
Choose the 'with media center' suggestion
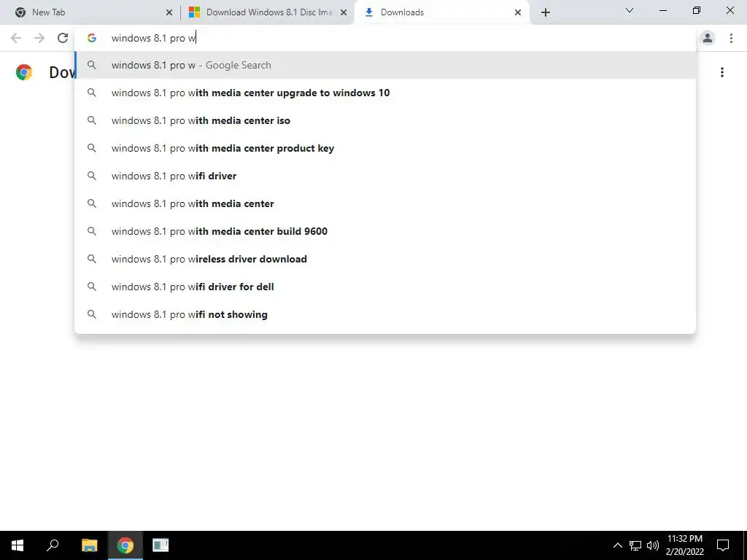(385, 203)
